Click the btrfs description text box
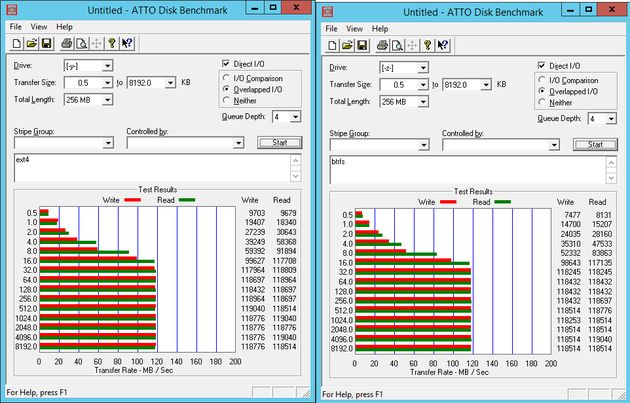 pyautogui.click(x=468, y=170)
